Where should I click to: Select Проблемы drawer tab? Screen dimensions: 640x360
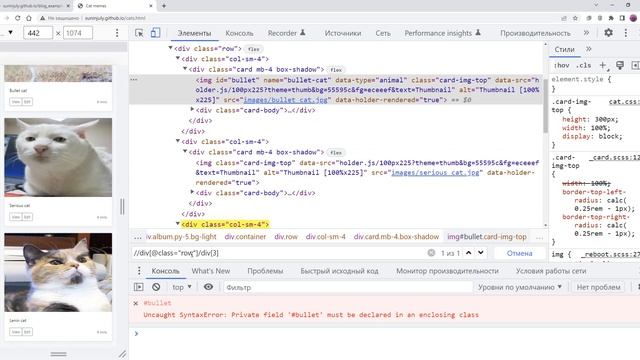pos(265,271)
